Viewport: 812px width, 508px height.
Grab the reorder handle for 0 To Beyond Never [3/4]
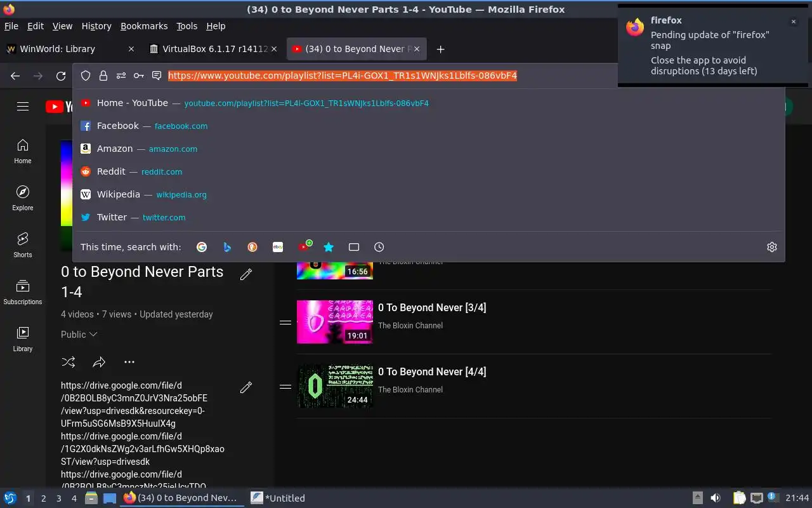tap(285, 322)
